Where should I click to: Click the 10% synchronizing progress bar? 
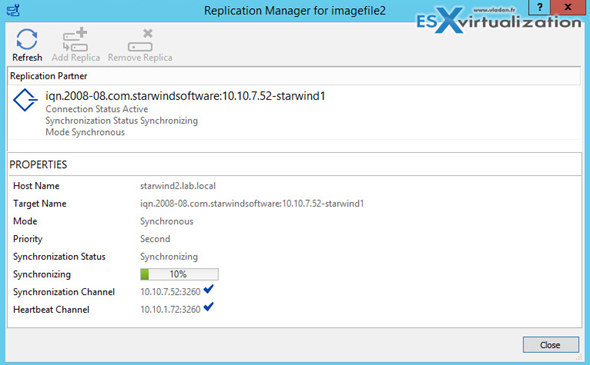click(179, 274)
